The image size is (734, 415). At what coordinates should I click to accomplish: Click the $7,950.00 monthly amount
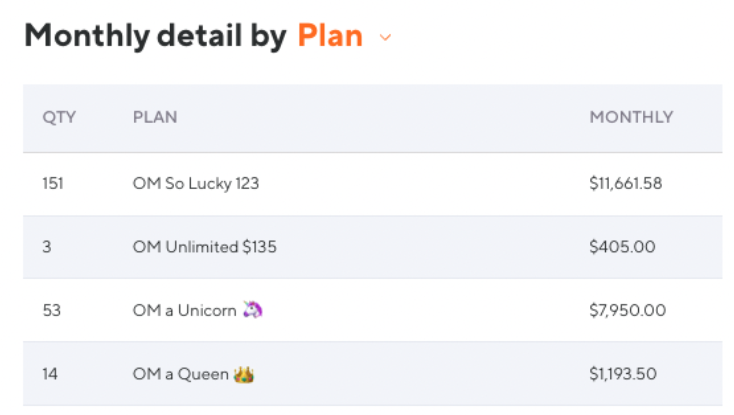point(627,310)
